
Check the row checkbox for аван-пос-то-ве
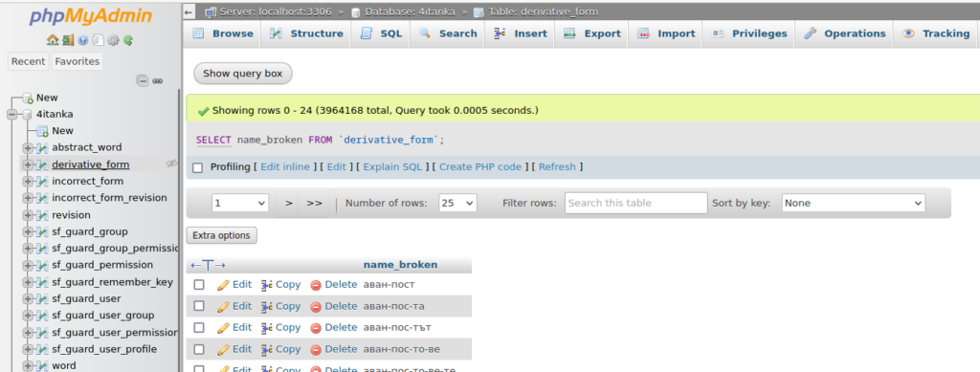[x=199, y=349]
